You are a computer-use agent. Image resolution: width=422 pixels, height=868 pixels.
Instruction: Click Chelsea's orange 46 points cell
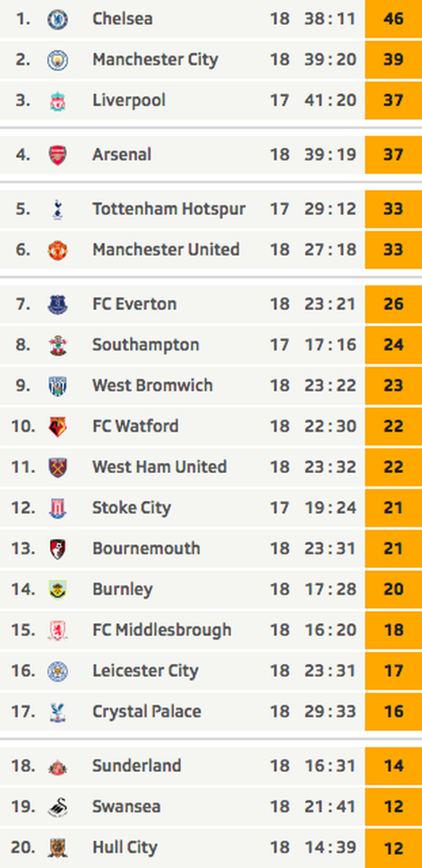click(393, 19)
